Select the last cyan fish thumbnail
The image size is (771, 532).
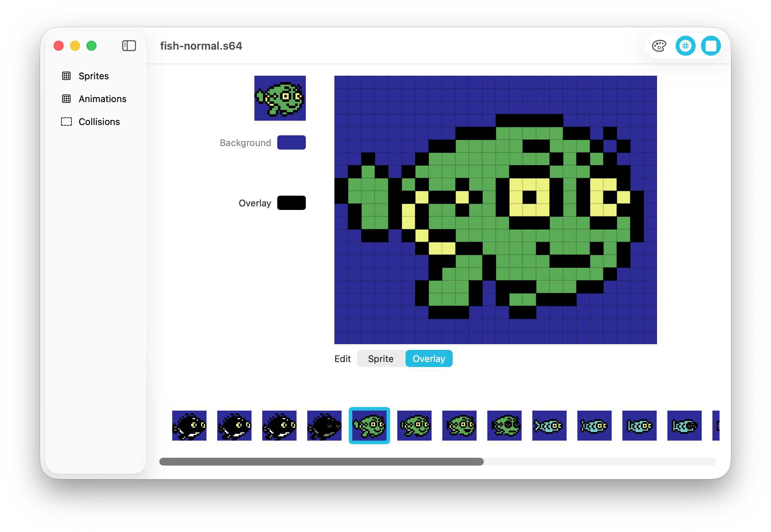[x=685, y=426]
